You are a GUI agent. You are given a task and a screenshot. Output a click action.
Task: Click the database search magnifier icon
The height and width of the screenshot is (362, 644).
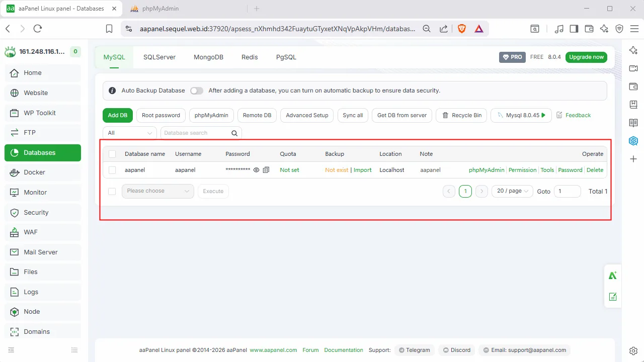click(x=234, y=133)
